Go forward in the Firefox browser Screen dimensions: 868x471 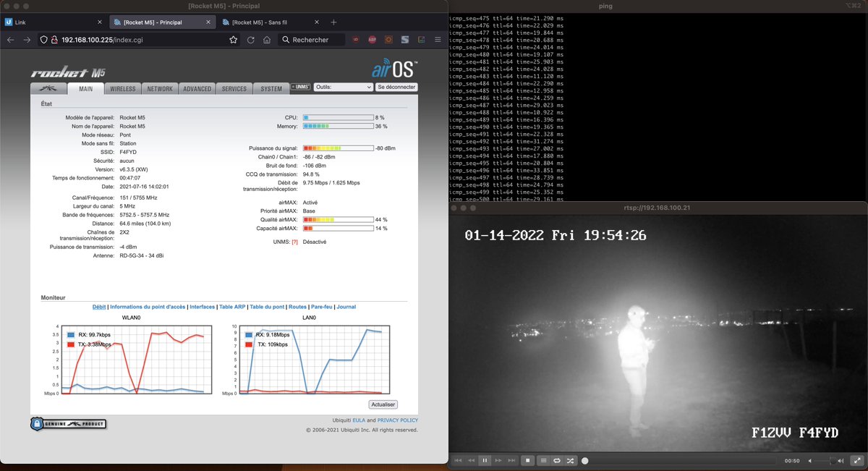point(27,40)
